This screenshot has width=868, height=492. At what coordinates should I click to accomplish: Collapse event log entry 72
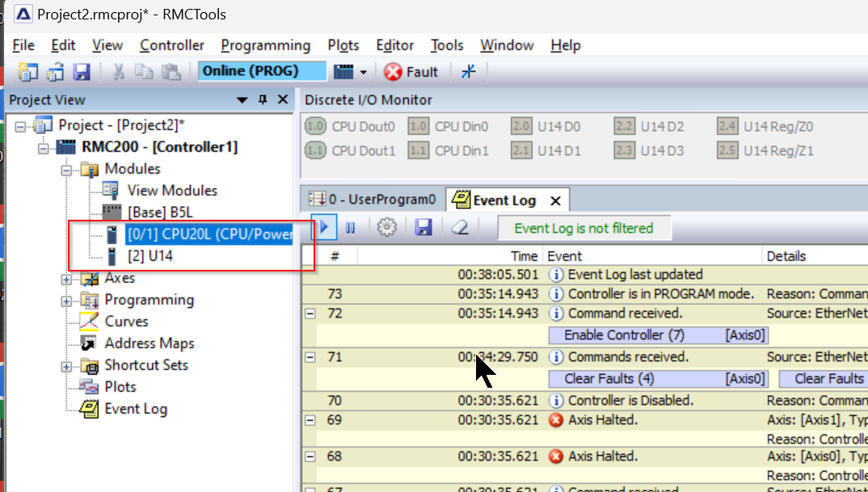(x=310, y=313)
